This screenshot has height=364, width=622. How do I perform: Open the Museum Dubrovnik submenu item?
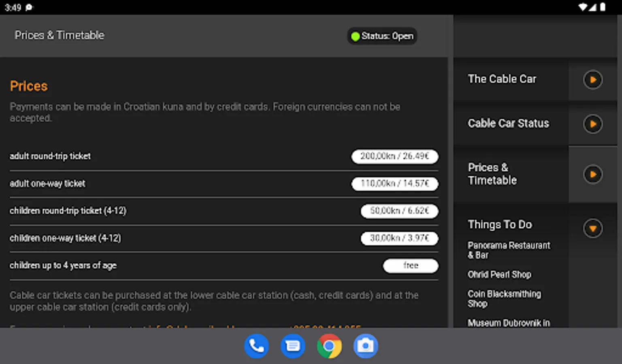click(509, 323)
